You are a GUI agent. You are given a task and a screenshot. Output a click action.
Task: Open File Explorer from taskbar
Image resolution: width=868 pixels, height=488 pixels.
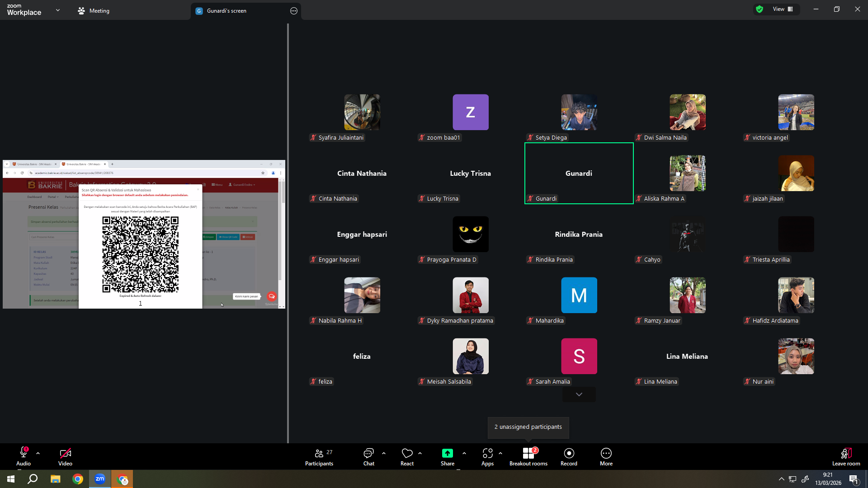point(55,479)
